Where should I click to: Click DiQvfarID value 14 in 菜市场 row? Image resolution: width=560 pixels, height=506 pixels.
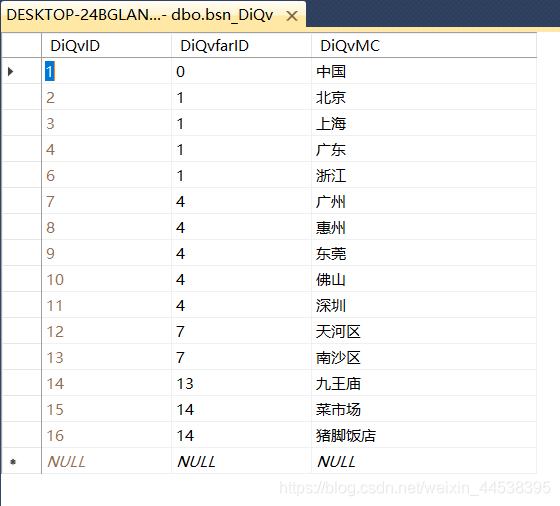pyautogui.click(x=241, y=410)
